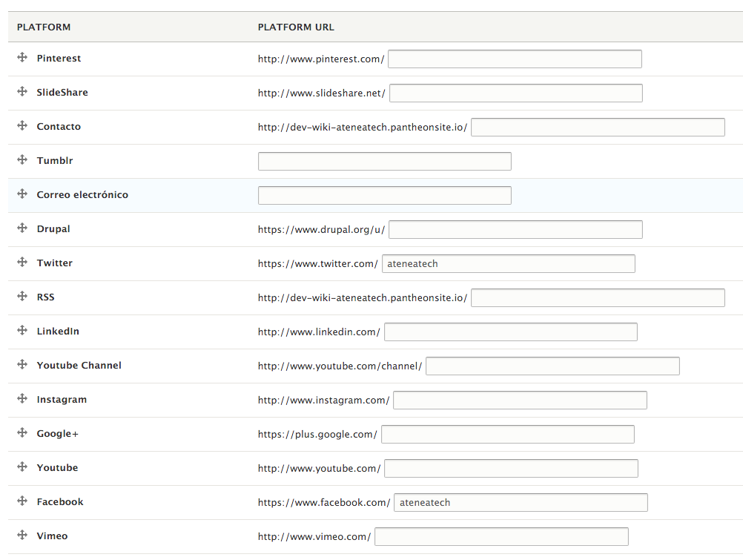Click the drag handle for SlideShare row
743x560 pixels.
[x=22, y=91]
